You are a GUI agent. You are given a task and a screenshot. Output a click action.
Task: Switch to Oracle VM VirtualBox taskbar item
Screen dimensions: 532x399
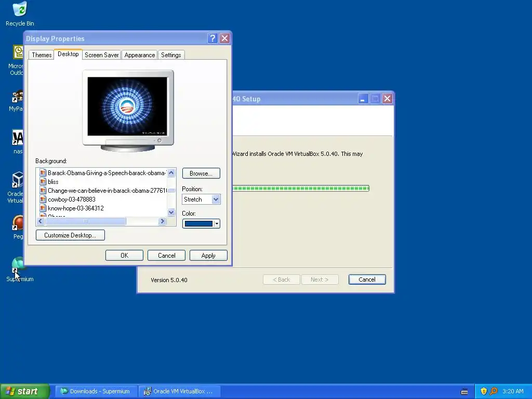pyautogui.click(x=180, y=391)
